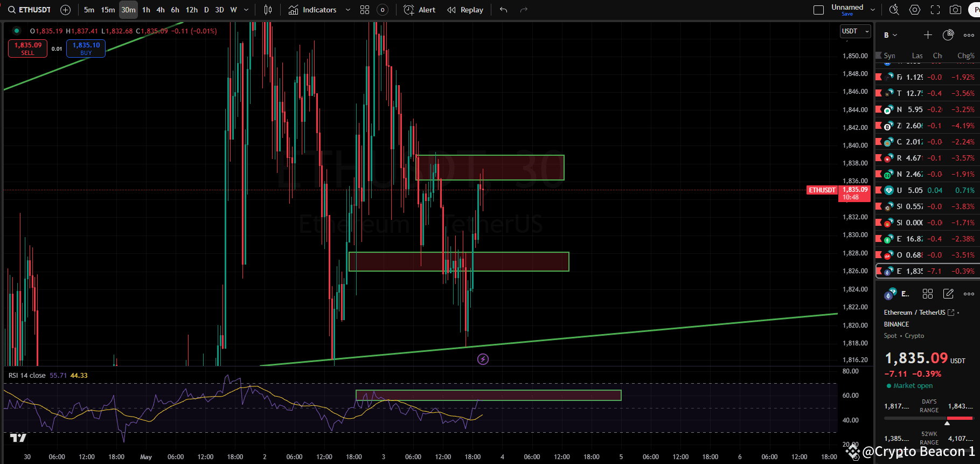Open quick search lightning magnifier icon
980x464 pixels.
894,10
